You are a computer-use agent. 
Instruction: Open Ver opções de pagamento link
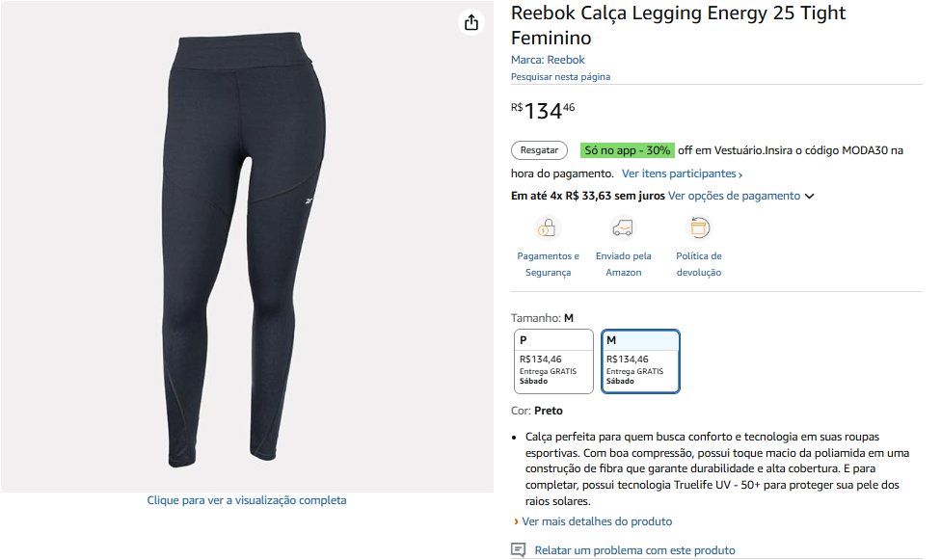coord(734,196)
